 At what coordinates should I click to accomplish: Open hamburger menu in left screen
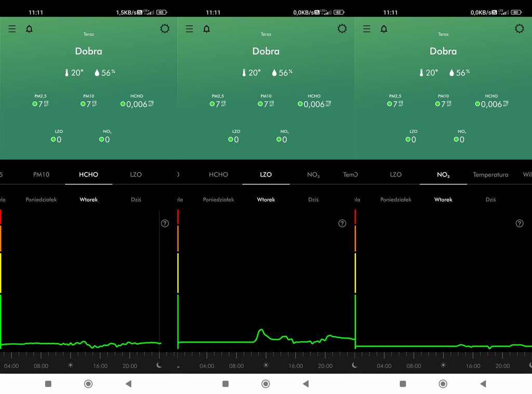pos(12,29)
